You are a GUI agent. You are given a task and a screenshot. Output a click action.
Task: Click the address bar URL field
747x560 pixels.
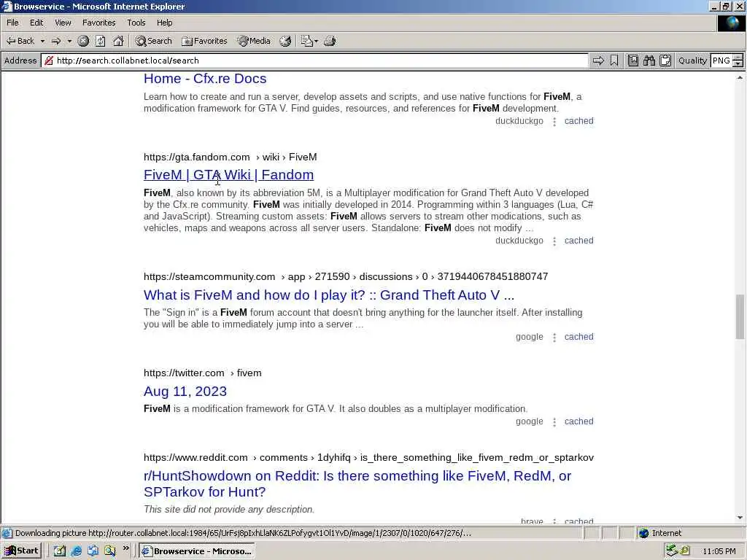[x=314, y=61]
